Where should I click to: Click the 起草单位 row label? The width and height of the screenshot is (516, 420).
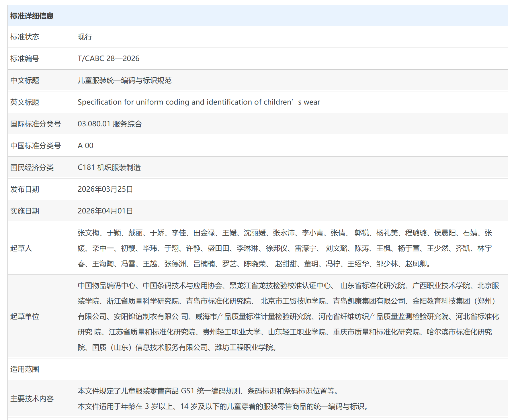25,316
